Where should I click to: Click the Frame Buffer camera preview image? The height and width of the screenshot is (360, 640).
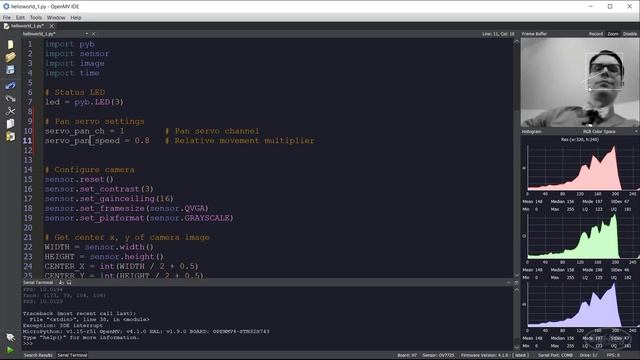coord(580,82)
